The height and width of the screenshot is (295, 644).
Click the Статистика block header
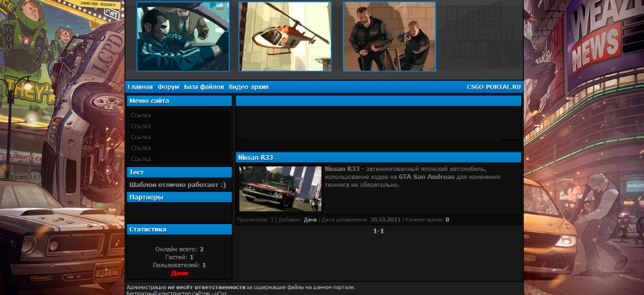[180, 229]
